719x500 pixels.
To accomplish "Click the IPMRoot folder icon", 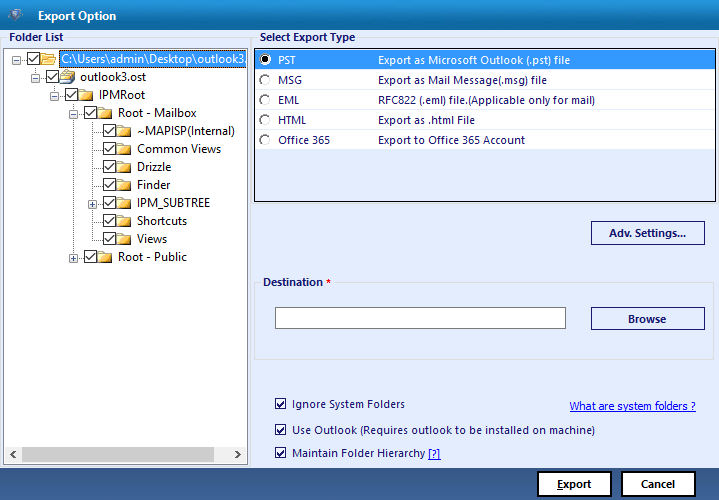I will tap(86, 94).
